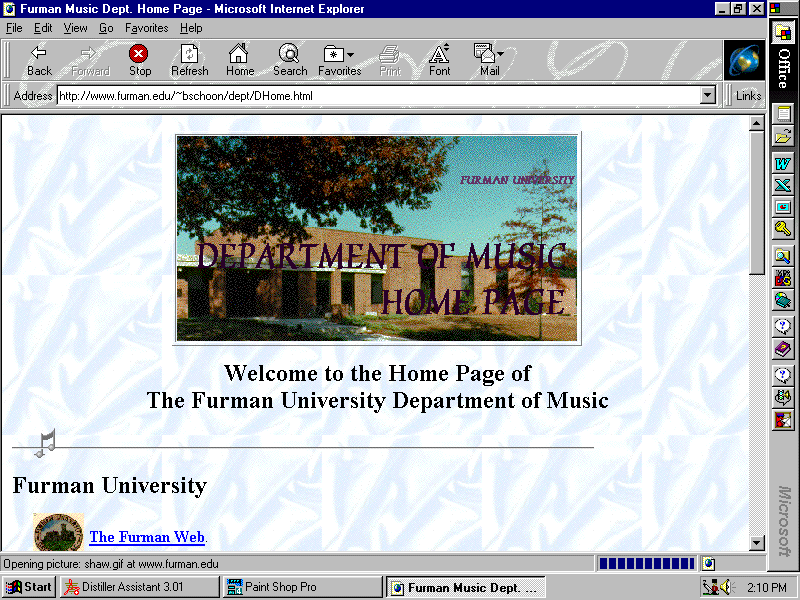Open the View menu
The width and height of the screenshot is (800, 600).
click(x=75, y=28)
